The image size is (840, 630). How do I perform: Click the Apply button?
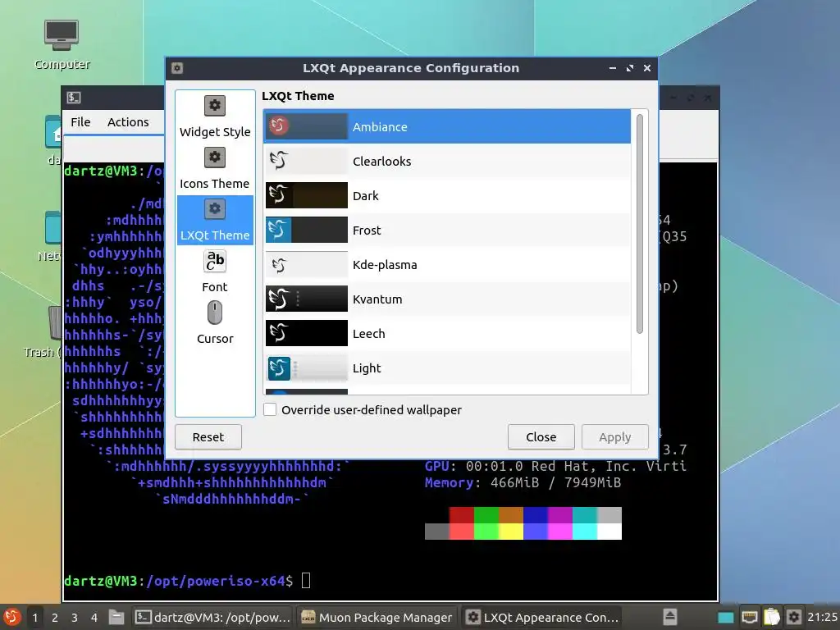click(x=615, y=437)
